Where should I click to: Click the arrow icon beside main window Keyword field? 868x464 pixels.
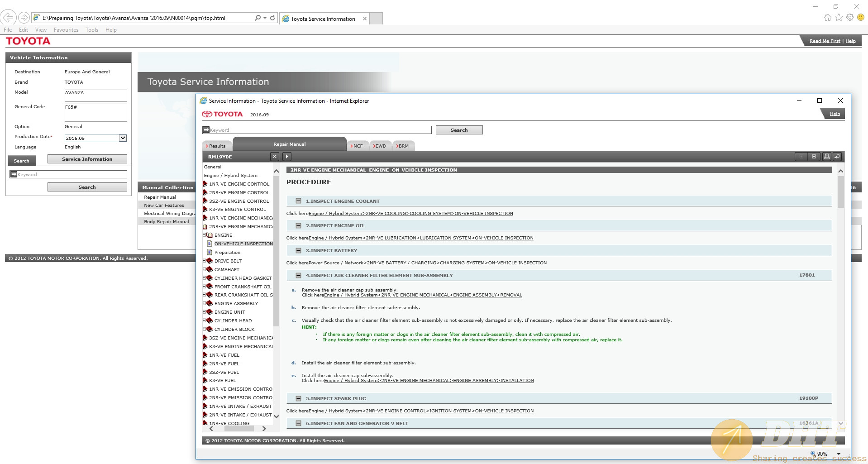pyautogui.click(x=14, y=174)
